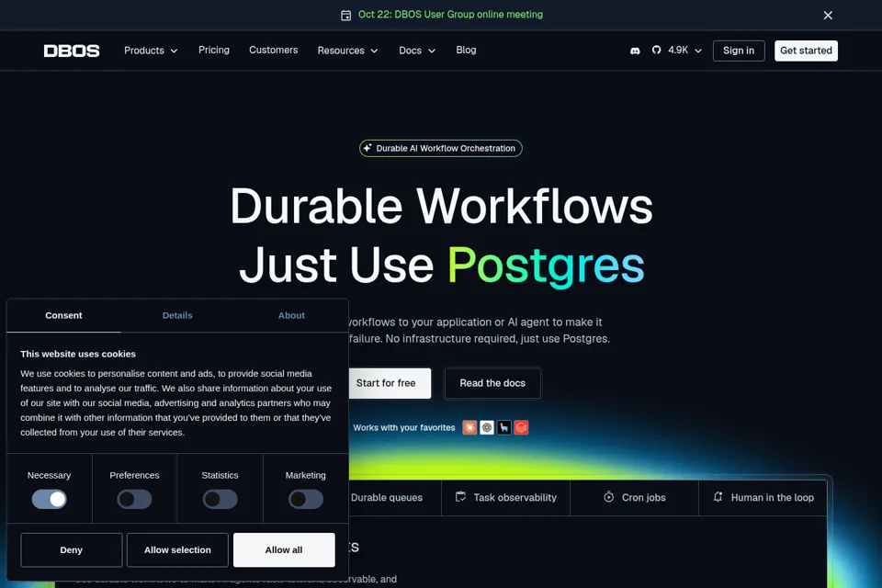Click the Necessary label in cookie panel
This screenshot has width=882, height=588.
point(49,476)
